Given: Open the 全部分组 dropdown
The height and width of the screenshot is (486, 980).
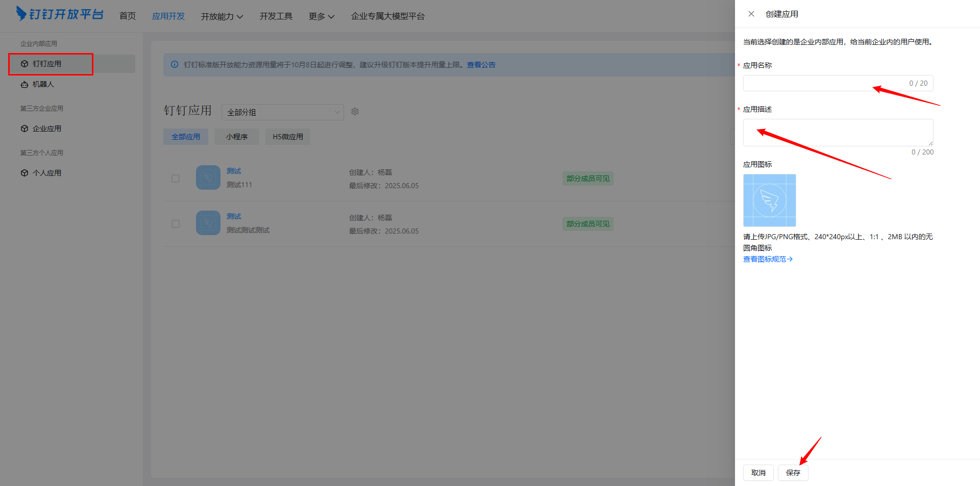Looking at the screenshot, I should (282, 112).
